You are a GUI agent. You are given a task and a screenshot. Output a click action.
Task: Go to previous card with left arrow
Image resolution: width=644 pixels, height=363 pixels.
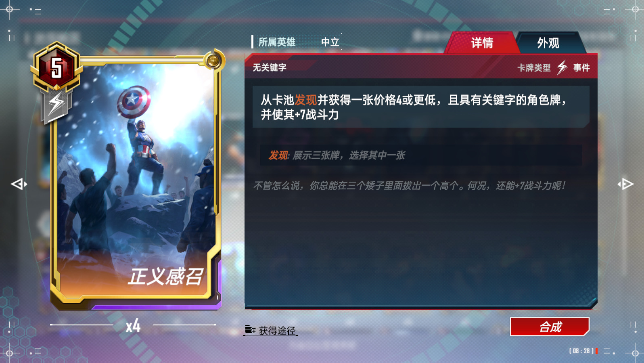click(19, 184)
